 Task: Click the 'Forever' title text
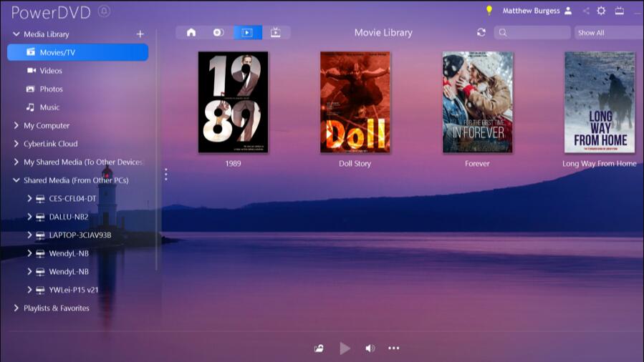pos(477,163)
